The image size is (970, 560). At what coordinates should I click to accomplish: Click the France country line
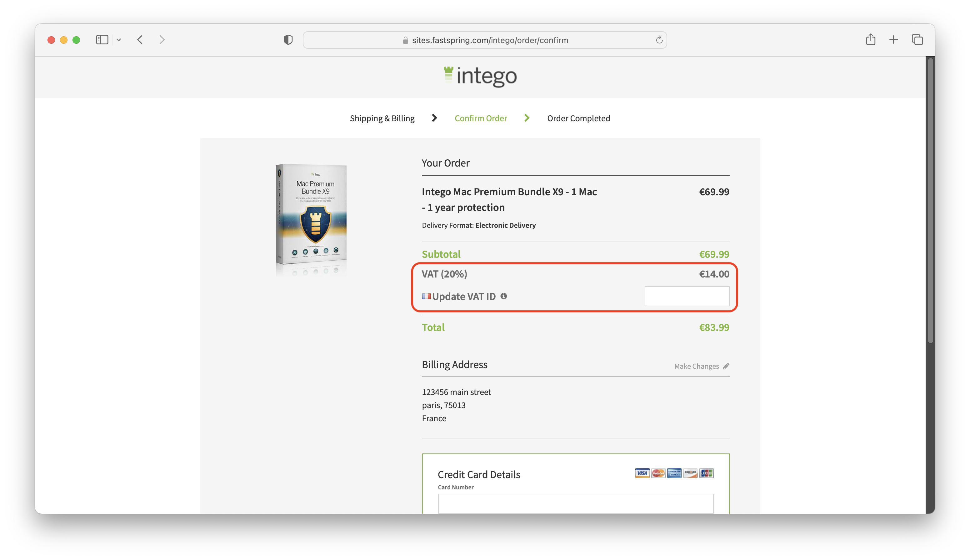click(434, 418)
